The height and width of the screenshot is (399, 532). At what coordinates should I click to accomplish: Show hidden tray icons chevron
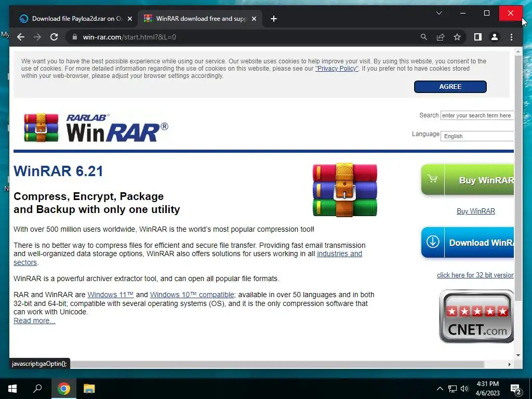(x=440, y=389)
